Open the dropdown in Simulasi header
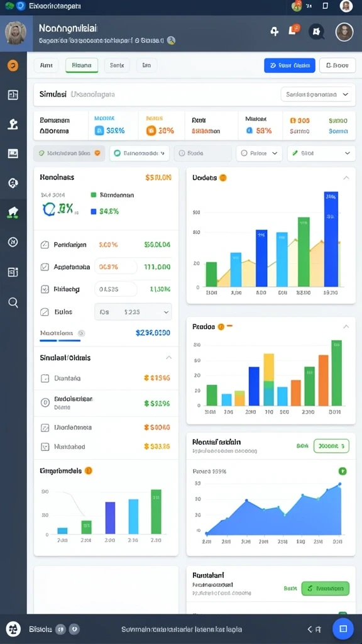This screenshot has height=644, width=362. 316,94
